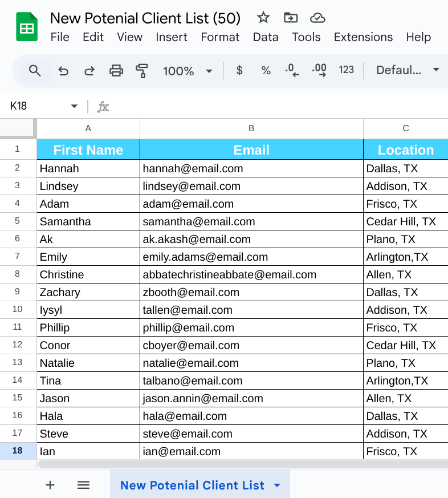Format as percent
The height and width of the screenshot is (498, 448).
pos(266,70)
